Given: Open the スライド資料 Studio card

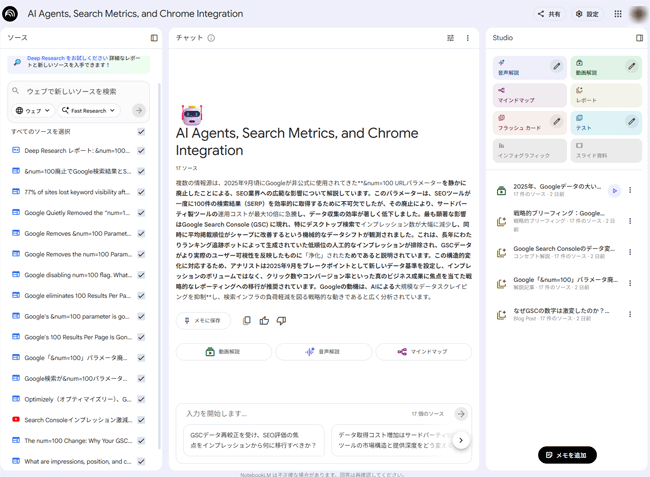Looking at the screenshot, I should click(606, 150).
